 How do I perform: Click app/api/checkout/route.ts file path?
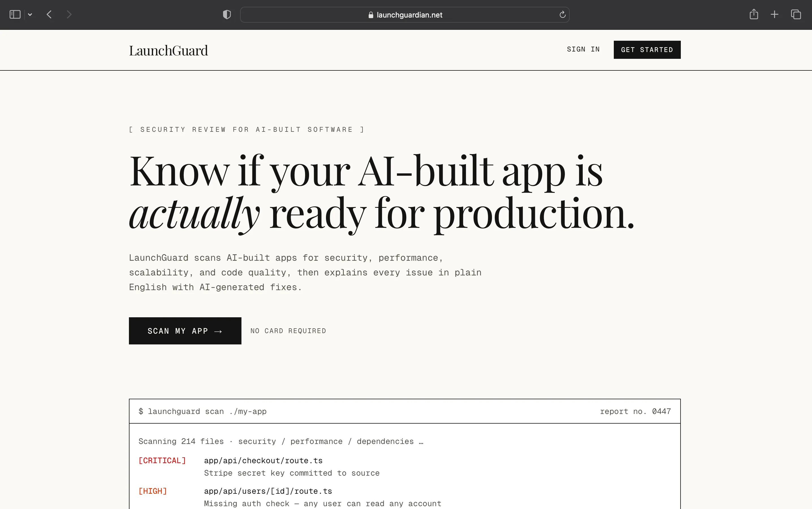263,461
